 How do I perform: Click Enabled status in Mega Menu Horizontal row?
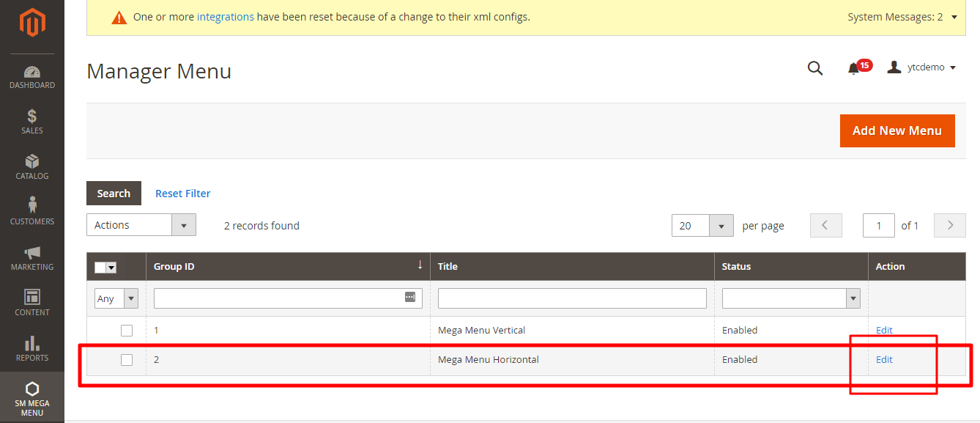click(x=740, y=360)
